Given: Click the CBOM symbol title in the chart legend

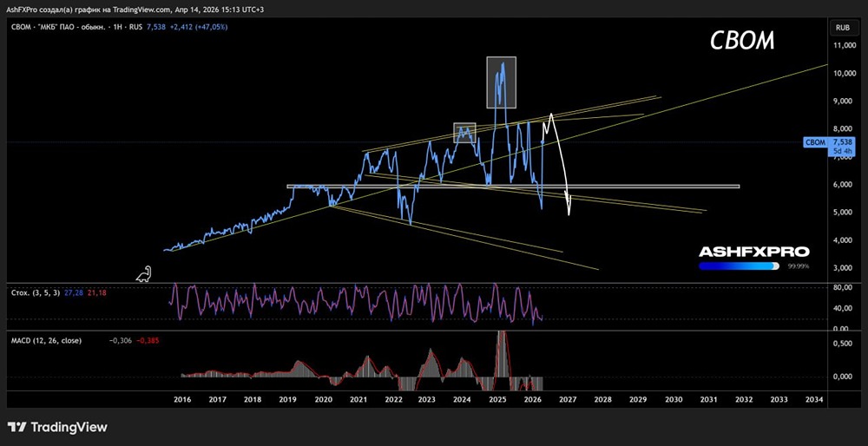Looking at the screenshot, I should tap(76, 27).
